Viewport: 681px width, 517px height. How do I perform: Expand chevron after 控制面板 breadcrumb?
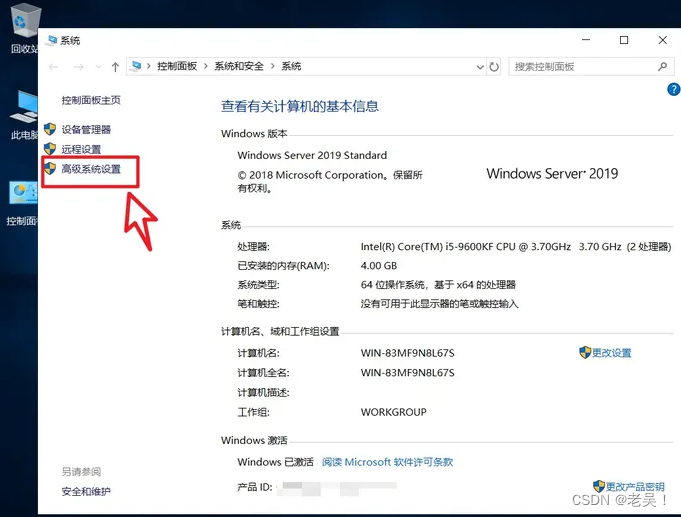click(206, 66)
